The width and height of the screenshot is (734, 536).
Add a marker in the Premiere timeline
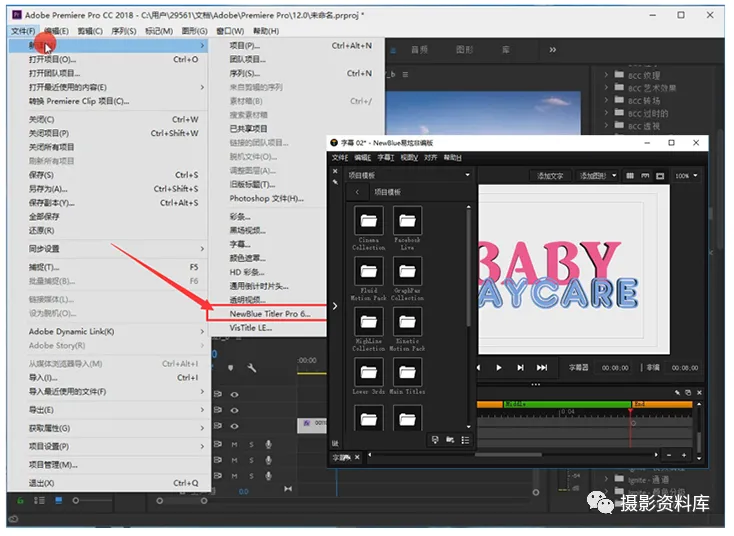coord(230,368)
